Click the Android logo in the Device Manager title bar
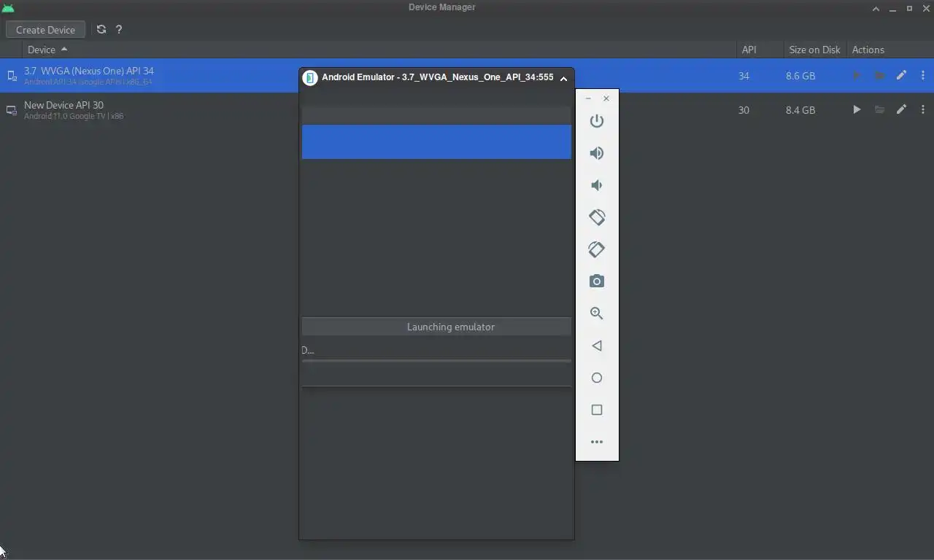 (8, 8)
